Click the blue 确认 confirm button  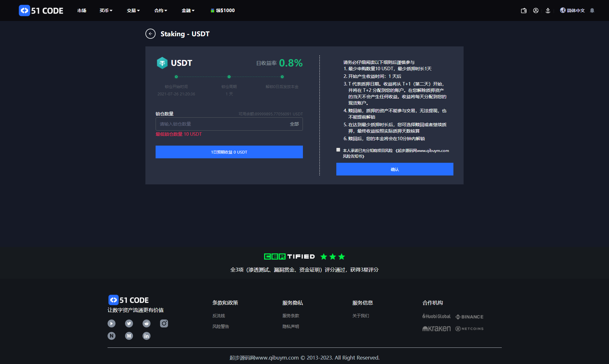pyautogui.click(x=395, y=169)
